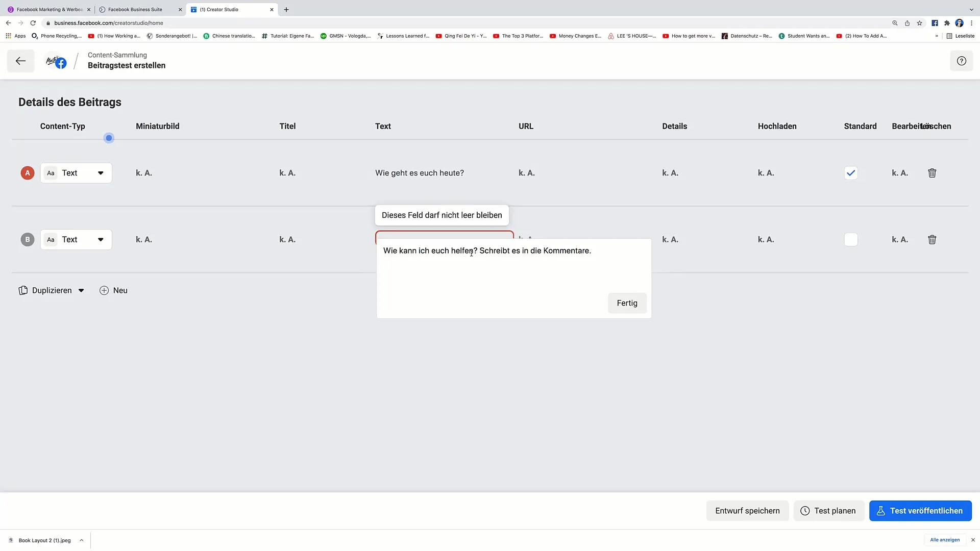This screenshot has height=551, width=980.
Task: Click the Fertig button to confirm
Action: click(627, 302)
